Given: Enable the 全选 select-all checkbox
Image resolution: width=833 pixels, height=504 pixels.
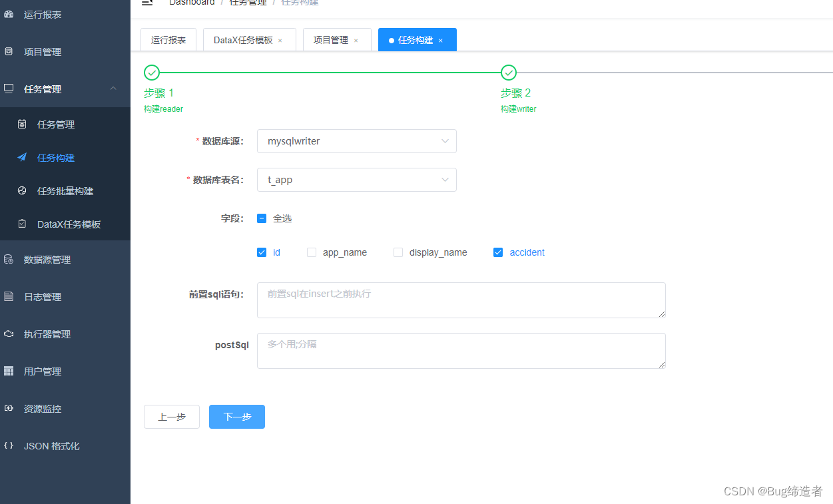Looking at the screenshot, I should pos(262,218).
